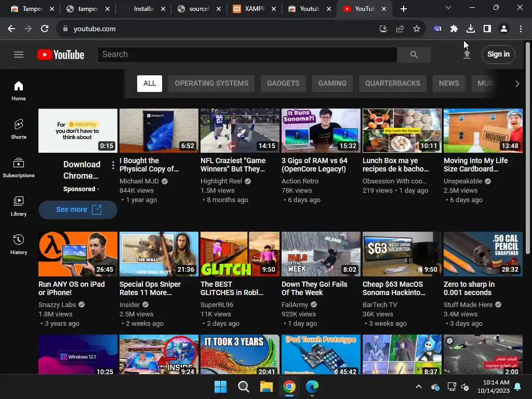Bookmark this page with the star icon
This screenshot has height=399, width=532.
tap(417, 29)
